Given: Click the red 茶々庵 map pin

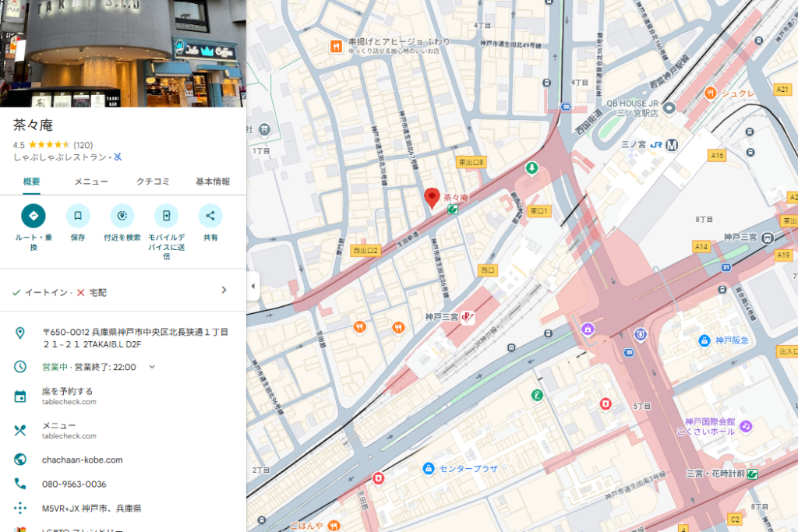Looking at the screenshot, I should coord(432,199).
